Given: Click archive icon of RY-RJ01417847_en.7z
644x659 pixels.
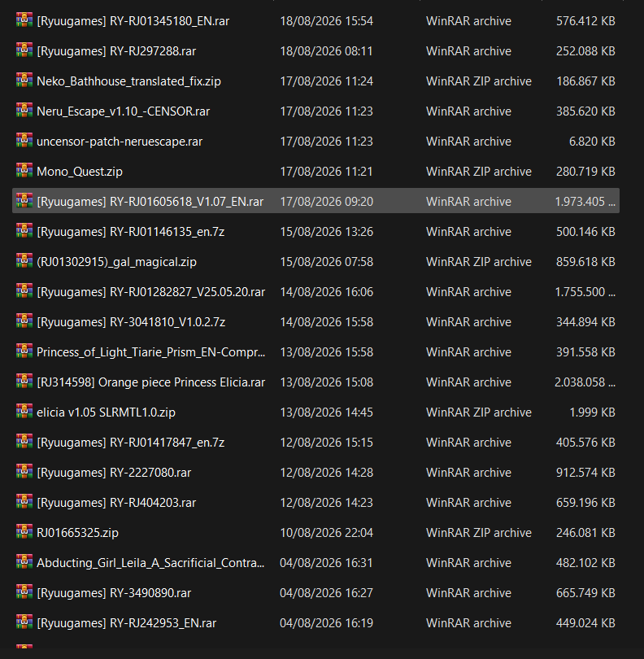Looking at the screenshot, I should pyautogui.click(x=24, y=442).
